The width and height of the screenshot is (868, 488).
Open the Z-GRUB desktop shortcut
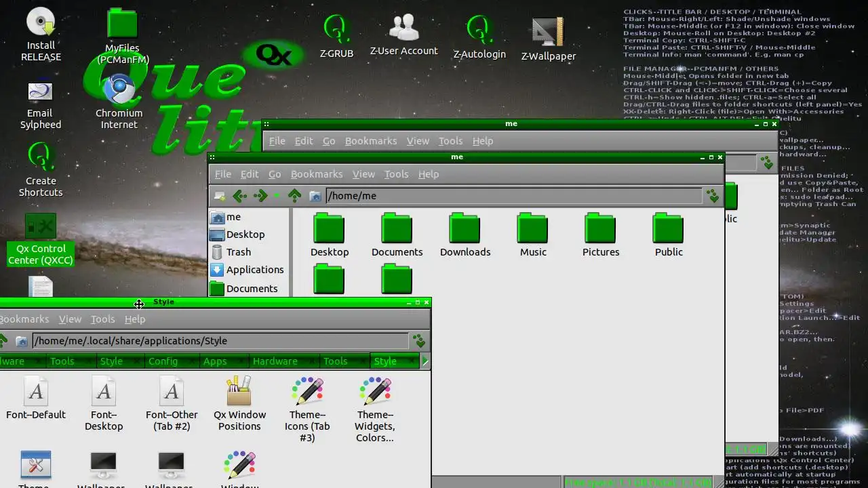click(x=336, y=37)
